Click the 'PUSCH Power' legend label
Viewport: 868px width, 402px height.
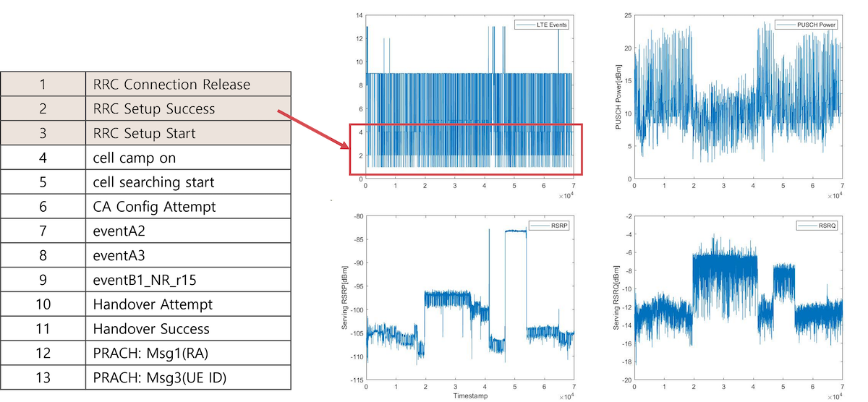pos(817,25)
